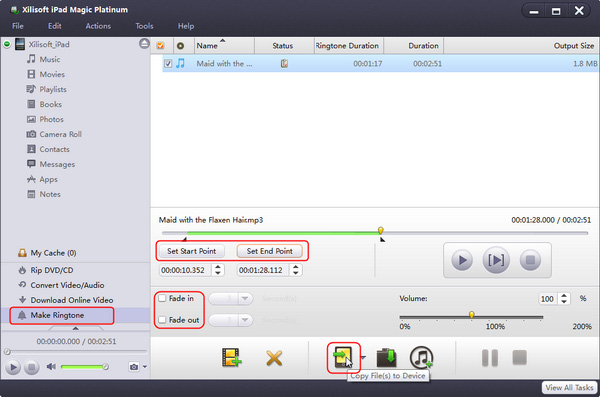
Task: Click Copy File(s) to Device icon
Action: [x=343, y=358]
